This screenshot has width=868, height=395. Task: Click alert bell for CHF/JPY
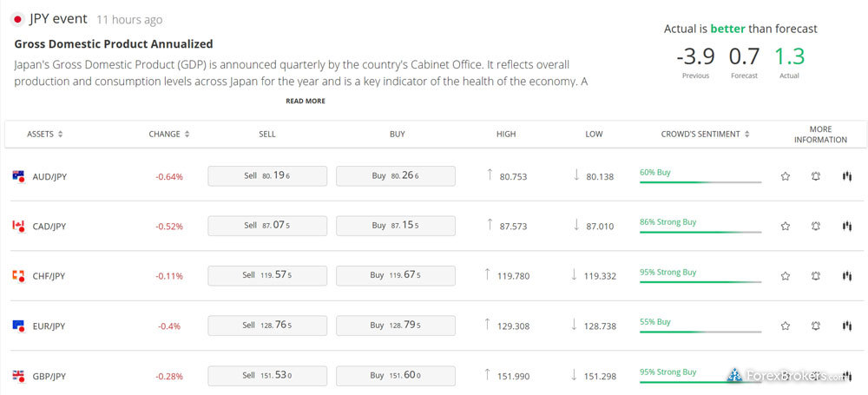click(815, 275)
